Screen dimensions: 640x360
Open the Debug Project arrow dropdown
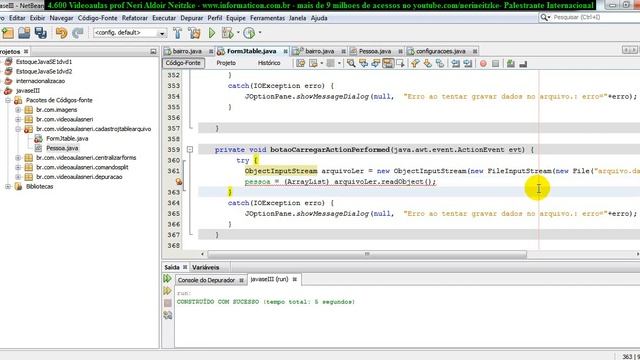coord(238,33)
